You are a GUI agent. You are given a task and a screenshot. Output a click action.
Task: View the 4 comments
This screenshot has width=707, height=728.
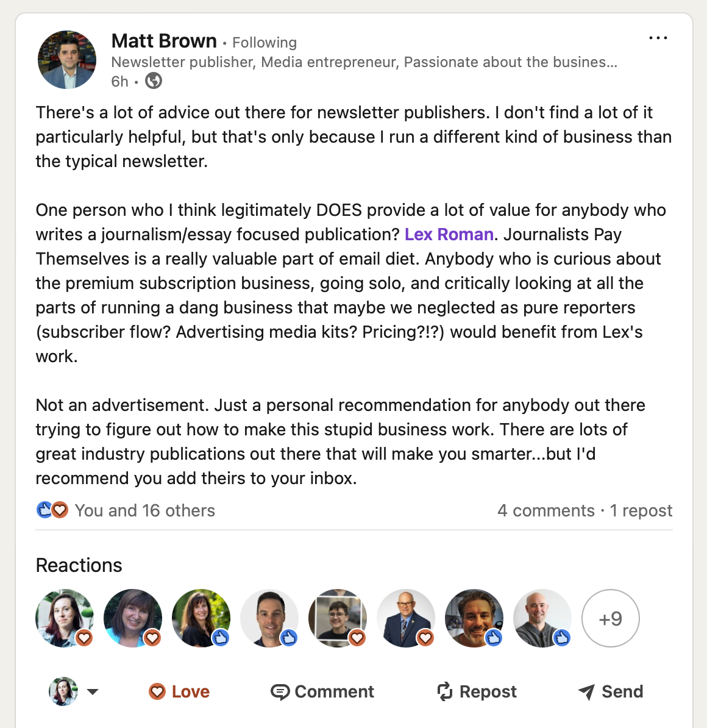click(546, 510)
